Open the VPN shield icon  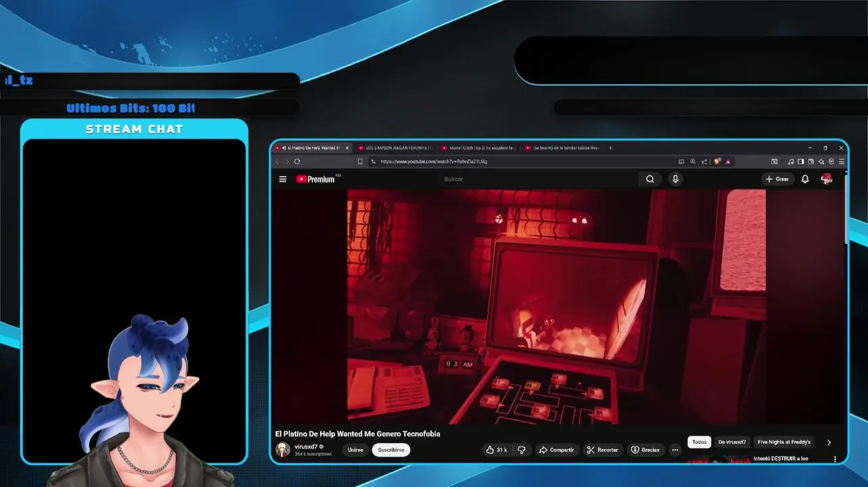[831, 162]
